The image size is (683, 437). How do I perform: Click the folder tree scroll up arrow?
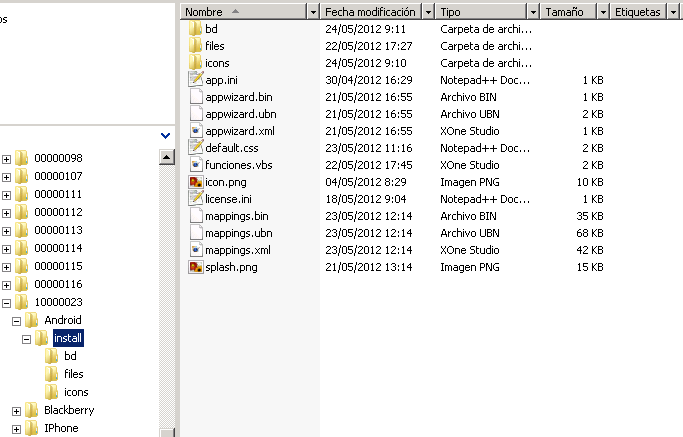pos(167,157)
